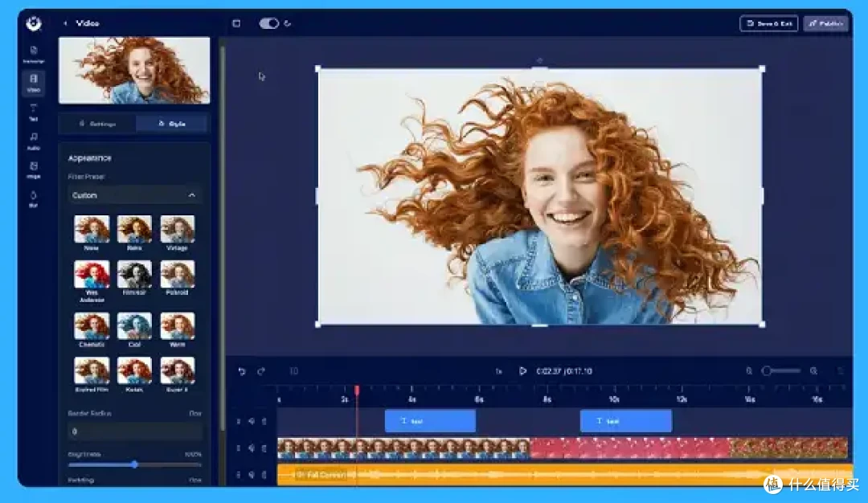
Task: Click the red playhead marker on timeline
Action: pos(357,391)
